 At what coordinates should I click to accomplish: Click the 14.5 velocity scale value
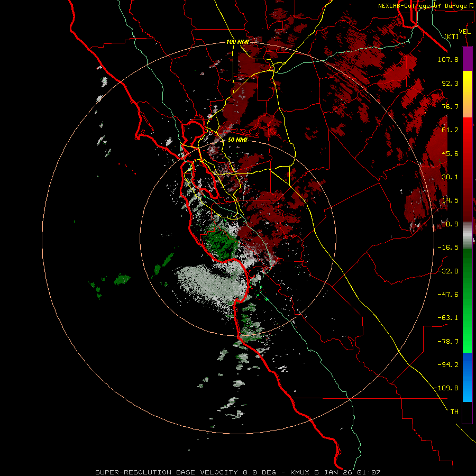coord(450,200)
